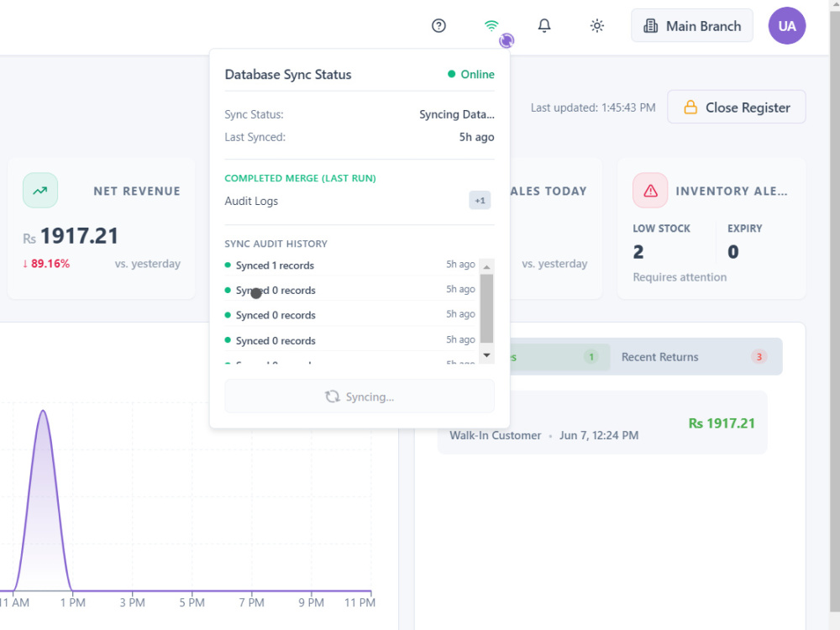Click the Syncing... button
Viewport: 840px width, 630px height.
coord(359,396)
